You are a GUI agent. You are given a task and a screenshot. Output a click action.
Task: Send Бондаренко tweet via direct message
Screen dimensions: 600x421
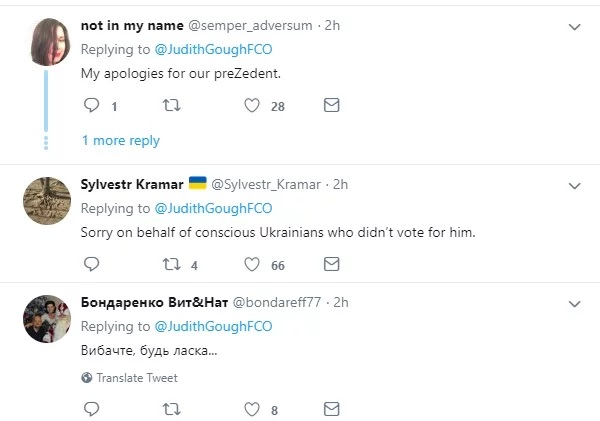tap(332, 409)
